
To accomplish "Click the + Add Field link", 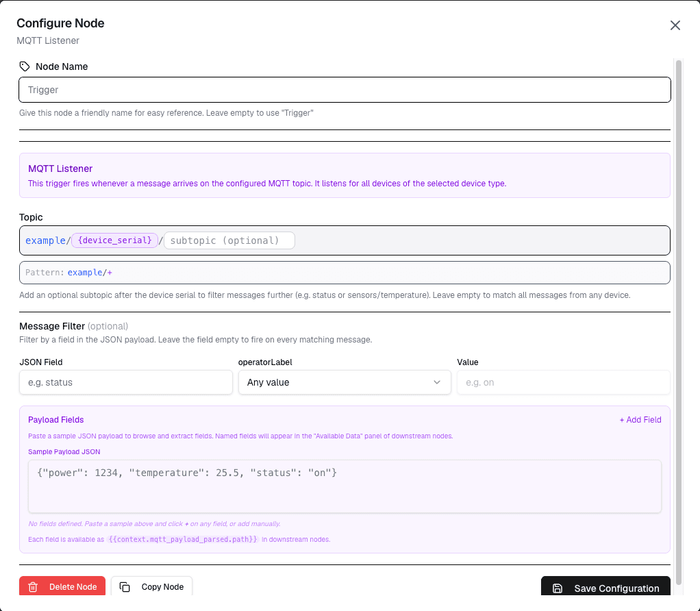I will point(640,419).
